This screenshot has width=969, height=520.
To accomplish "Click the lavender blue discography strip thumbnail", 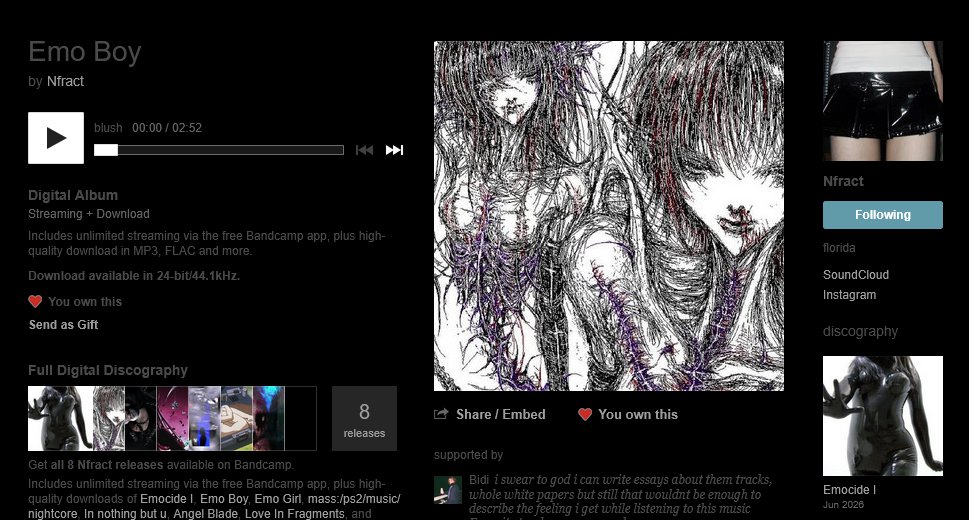I will pos(205,419).
